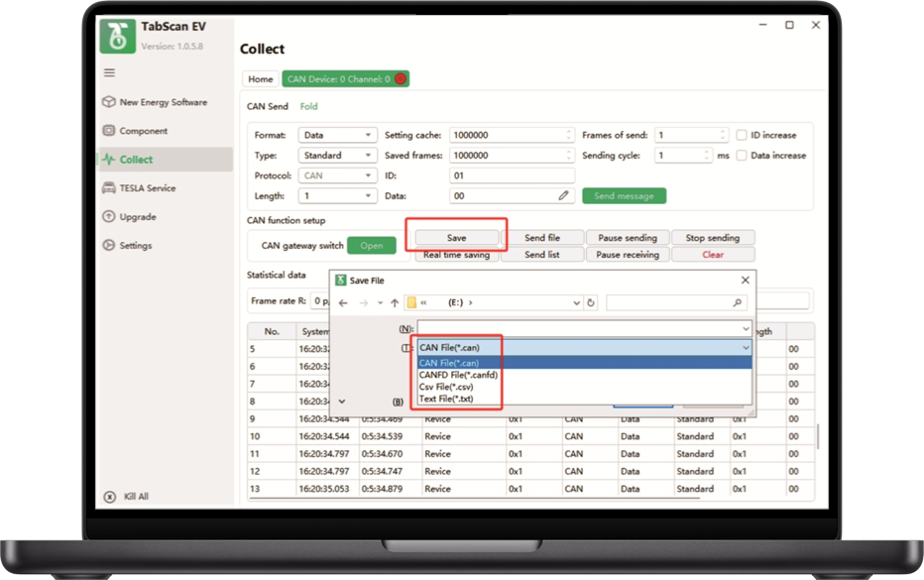924x580 pixels.
Task: Choose Text File(*.txt) option
Action: (x=585, y=399)
